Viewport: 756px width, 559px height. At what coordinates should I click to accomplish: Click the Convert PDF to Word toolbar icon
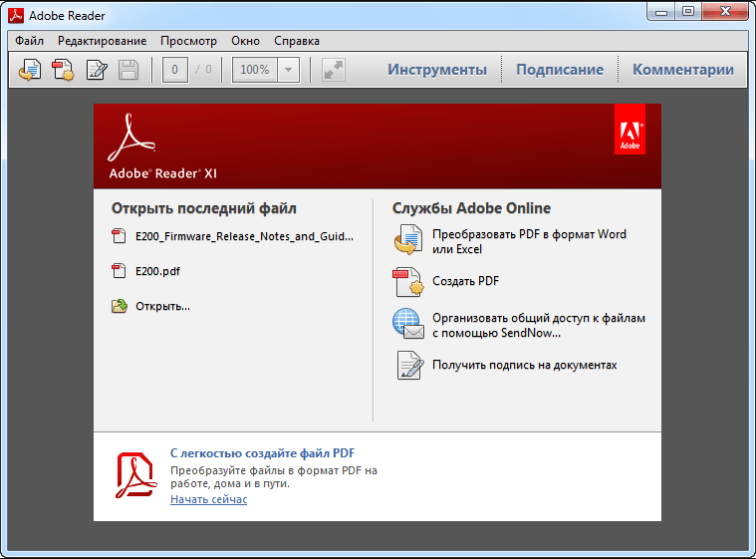click(30, 70)
